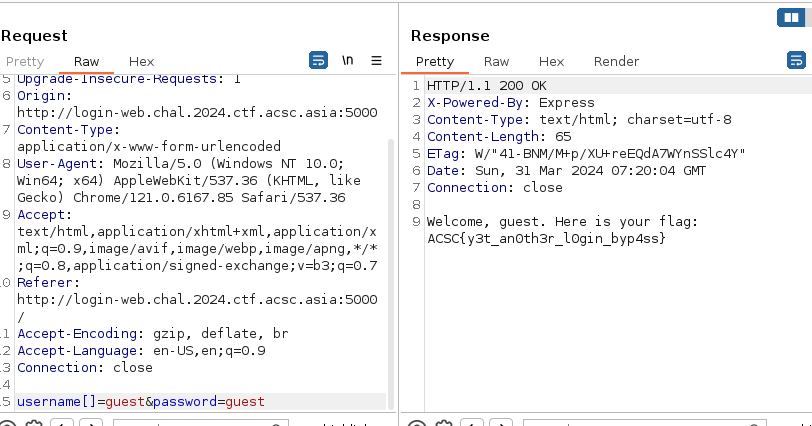Screen dimensions: 812x426
Task: Open Request panel hamburger options menu
Action: click(x=376, y=61)
